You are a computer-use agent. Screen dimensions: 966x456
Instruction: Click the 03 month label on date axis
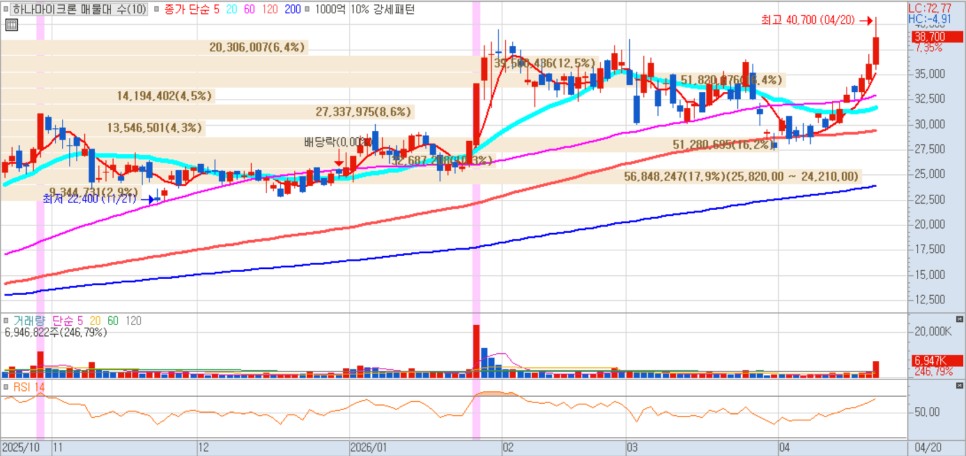click(633, 448)
